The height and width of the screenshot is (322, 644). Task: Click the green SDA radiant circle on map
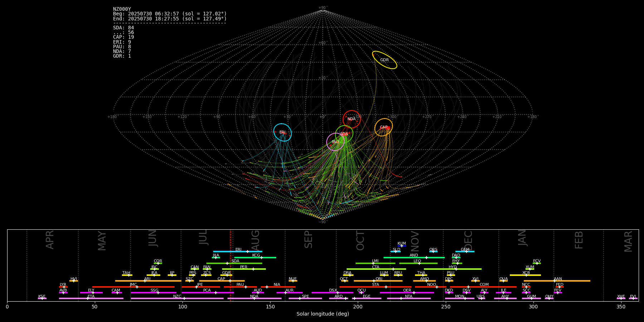pos(344,134)
